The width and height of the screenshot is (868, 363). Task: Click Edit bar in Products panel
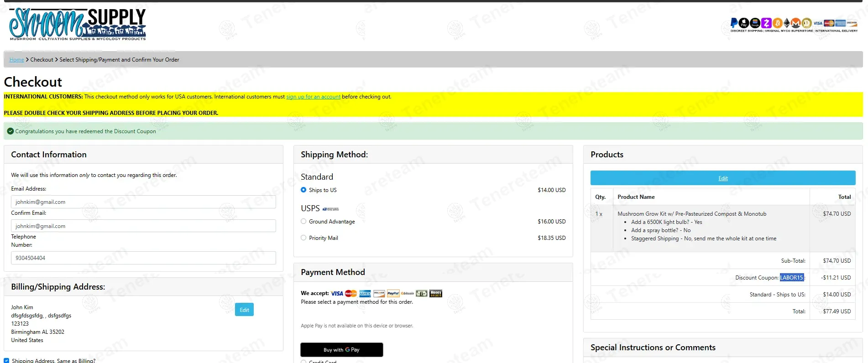click(723, 178)
